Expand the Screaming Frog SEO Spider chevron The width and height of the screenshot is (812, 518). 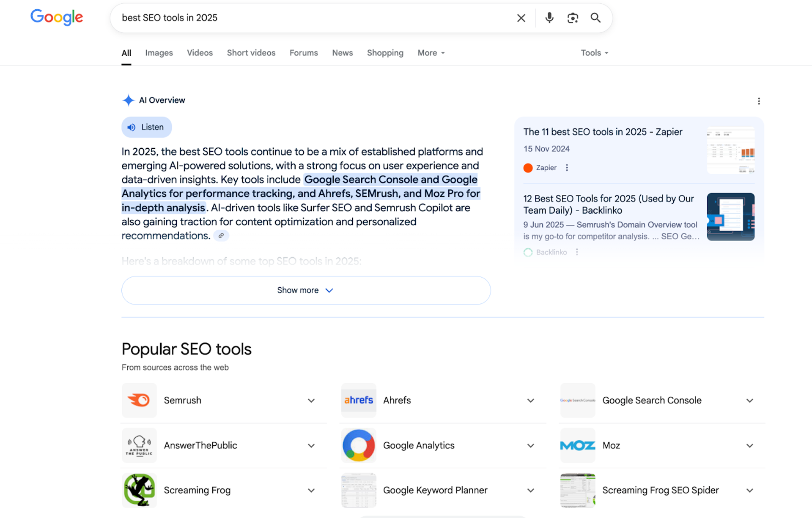pyautogui.click(x=749, y=491)
